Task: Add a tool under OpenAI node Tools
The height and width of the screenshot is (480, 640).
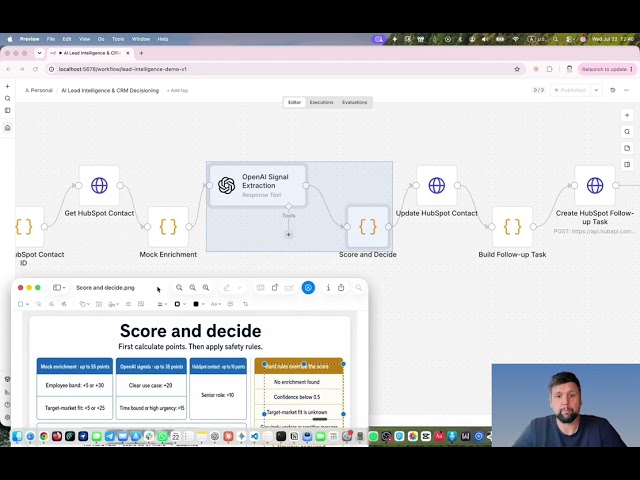Action: coord(289,234)
